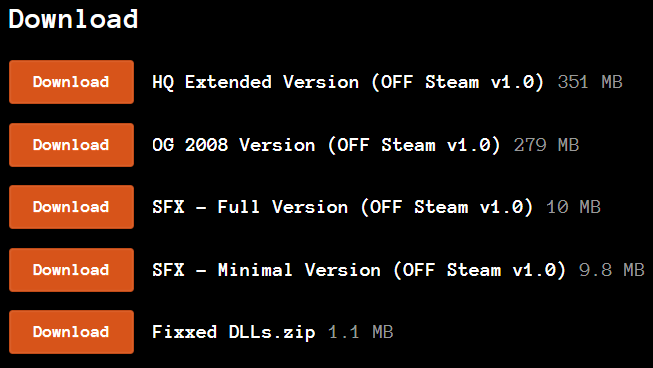Click the 279 MB file size label
This screenshot has height=368, width=653.
tap(546, 145)
